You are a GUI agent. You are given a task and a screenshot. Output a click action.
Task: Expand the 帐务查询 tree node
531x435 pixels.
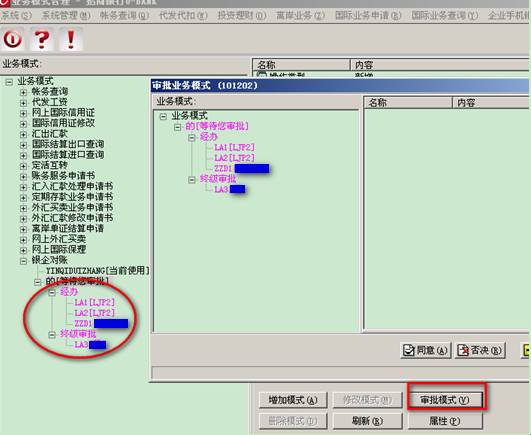(23, 92)
